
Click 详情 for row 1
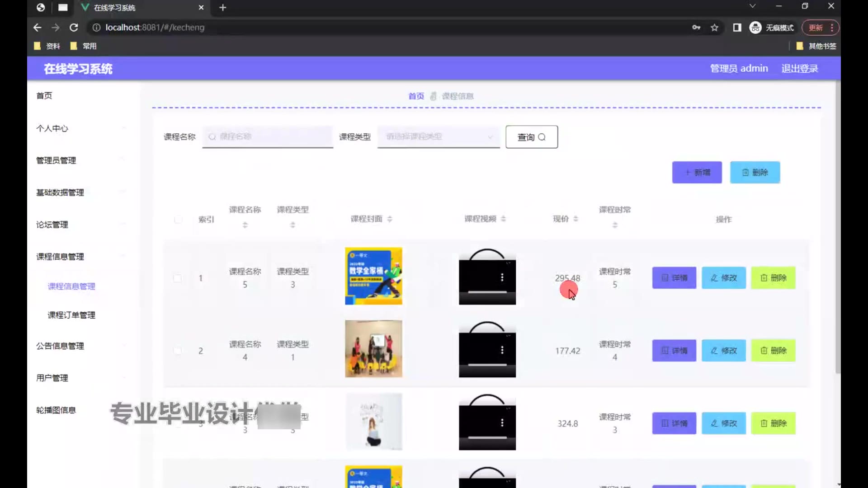coord(674,278)
